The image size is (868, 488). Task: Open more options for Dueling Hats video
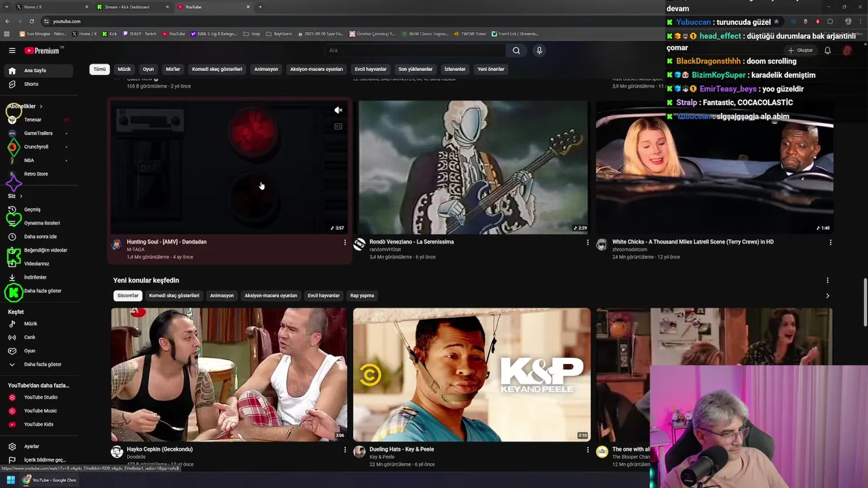click(x=587, y=450)
